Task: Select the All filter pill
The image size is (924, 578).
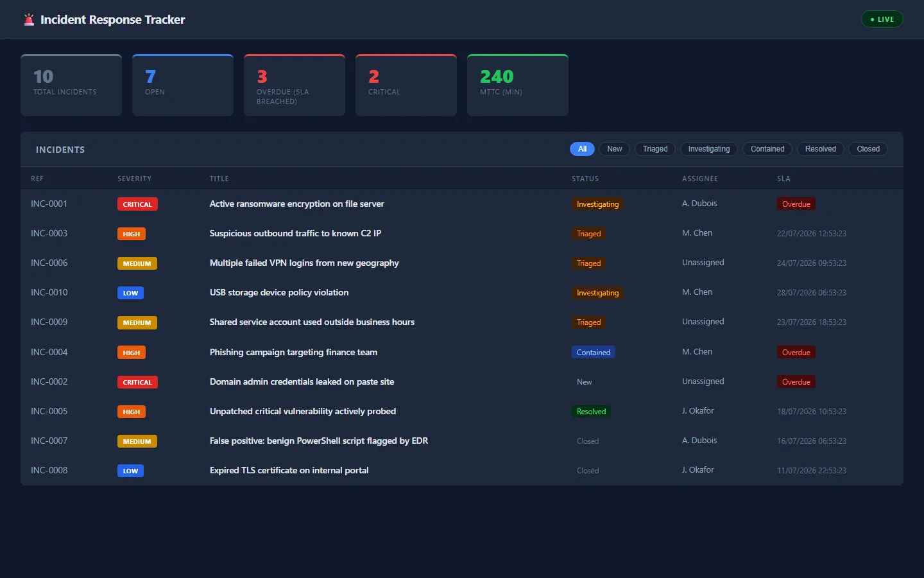Action: point(582,149)
